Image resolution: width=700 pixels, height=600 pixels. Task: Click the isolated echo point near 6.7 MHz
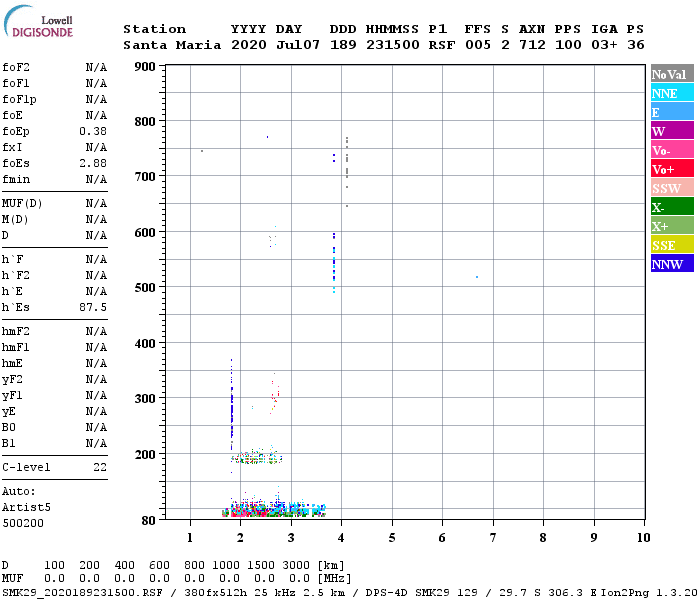[477, 277]
